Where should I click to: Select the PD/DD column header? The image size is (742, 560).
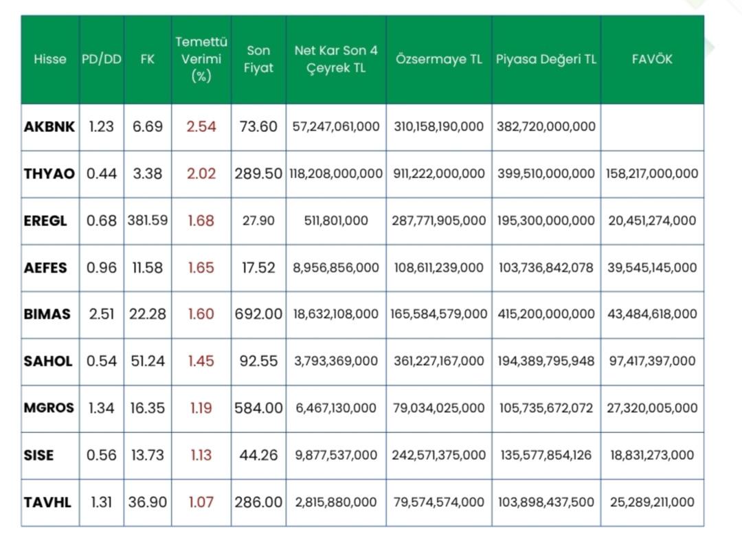click(x=101, y=59)
